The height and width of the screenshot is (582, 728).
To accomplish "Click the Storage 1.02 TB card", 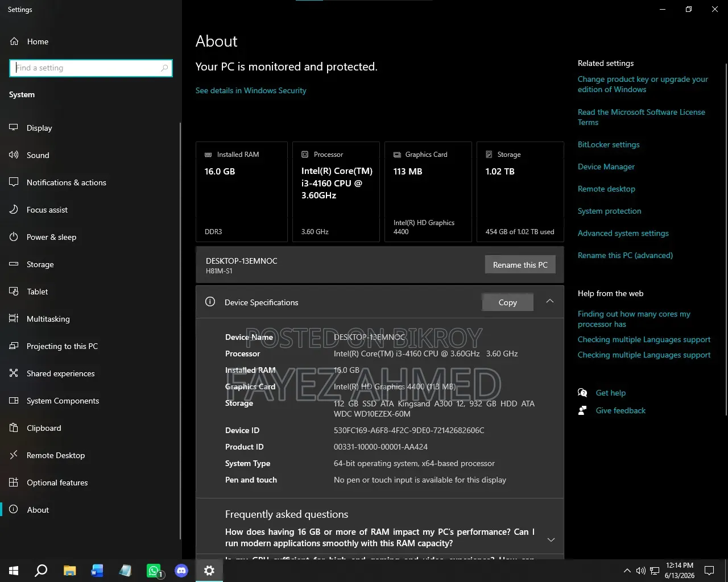I will point(520,192).
